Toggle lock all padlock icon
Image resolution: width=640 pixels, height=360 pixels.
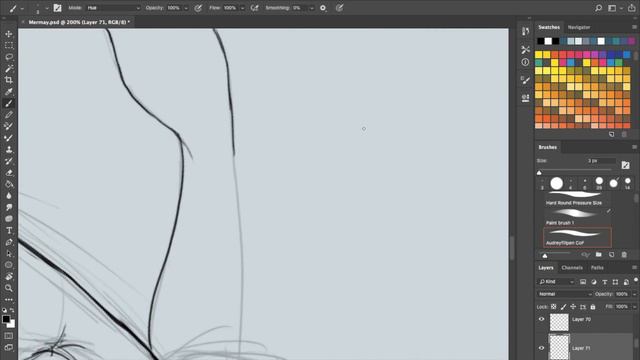pos(593,307)
